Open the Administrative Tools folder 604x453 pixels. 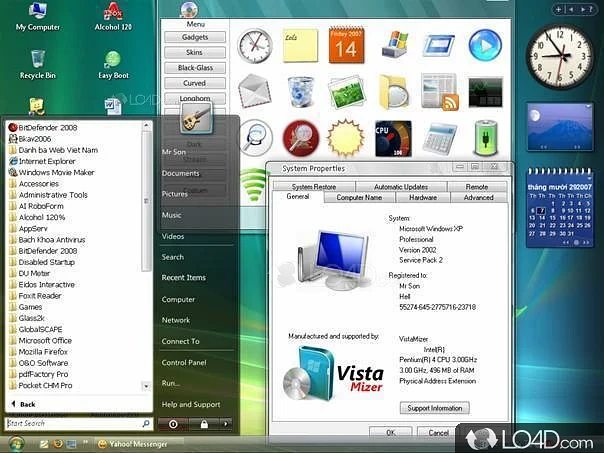[53, 195]
